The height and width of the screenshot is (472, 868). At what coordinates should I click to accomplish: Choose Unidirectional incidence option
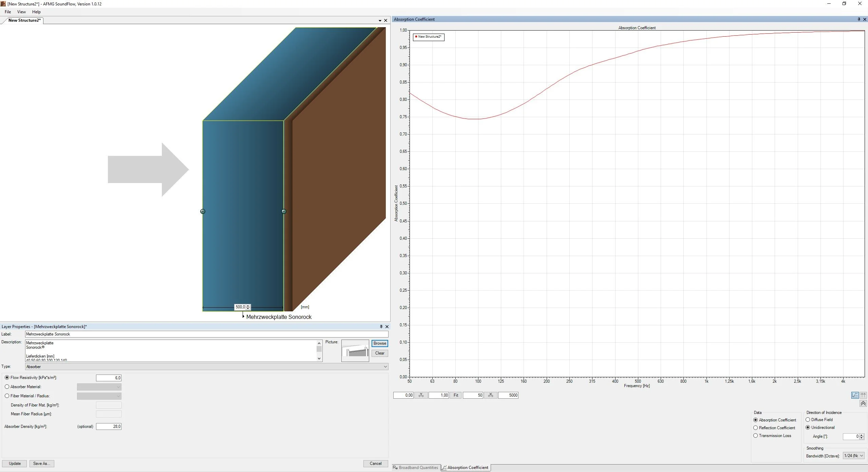pos(808,428)
